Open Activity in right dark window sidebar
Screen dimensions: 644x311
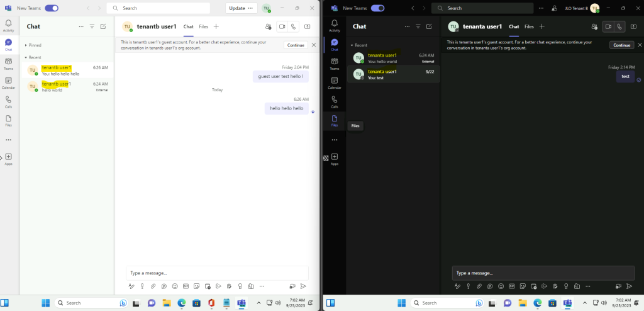[335, 26]
